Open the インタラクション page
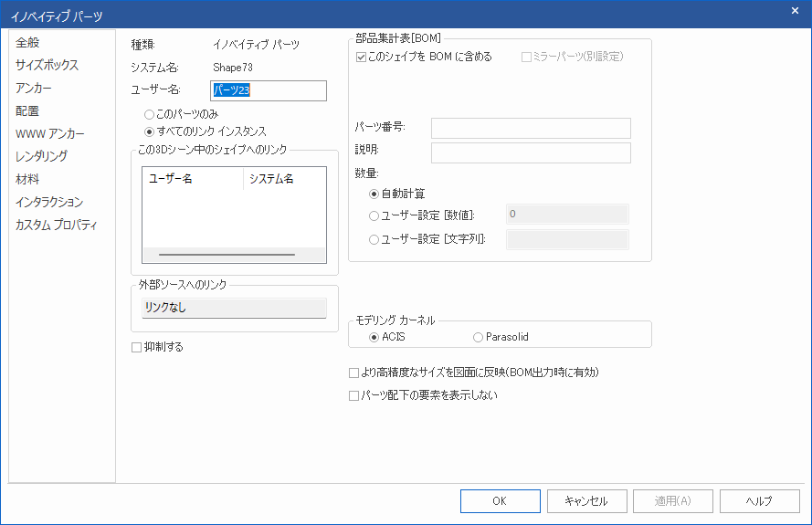Image resolution: width=812 pixels, height=525 pixels. [49, 202]
